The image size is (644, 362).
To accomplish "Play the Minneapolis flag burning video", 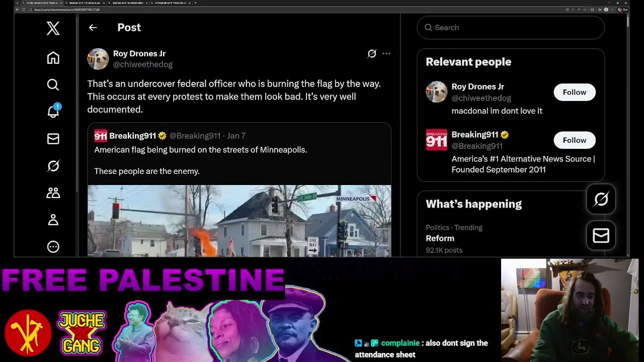I will (239, 221).
